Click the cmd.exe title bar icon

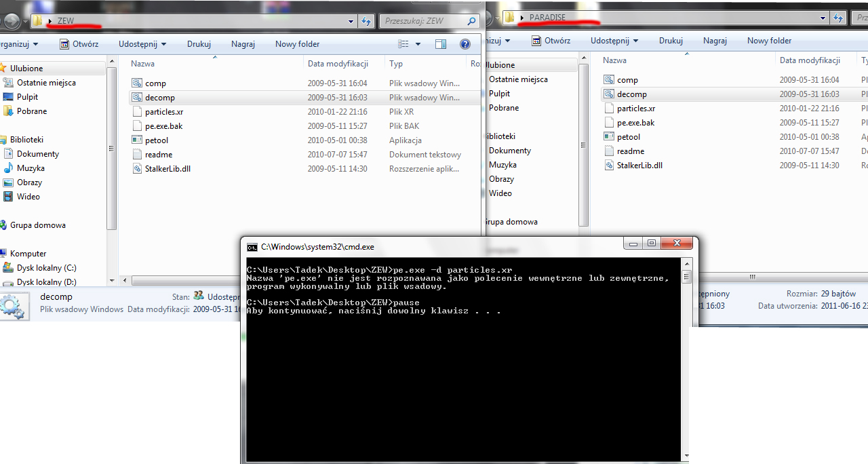(252, 247)
